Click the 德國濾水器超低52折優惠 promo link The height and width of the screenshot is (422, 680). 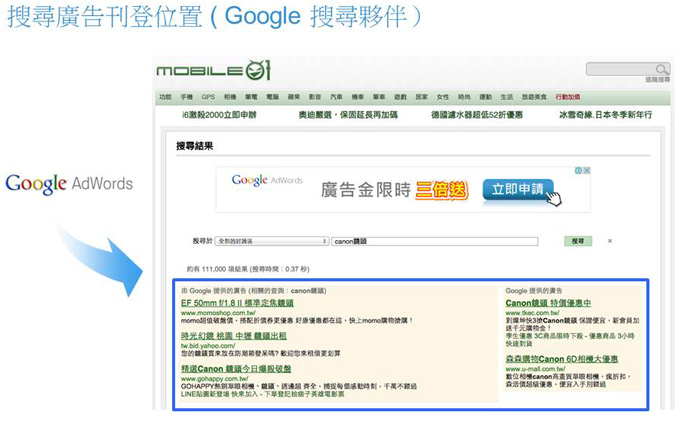pyautogui.click(x=477, y=114)
